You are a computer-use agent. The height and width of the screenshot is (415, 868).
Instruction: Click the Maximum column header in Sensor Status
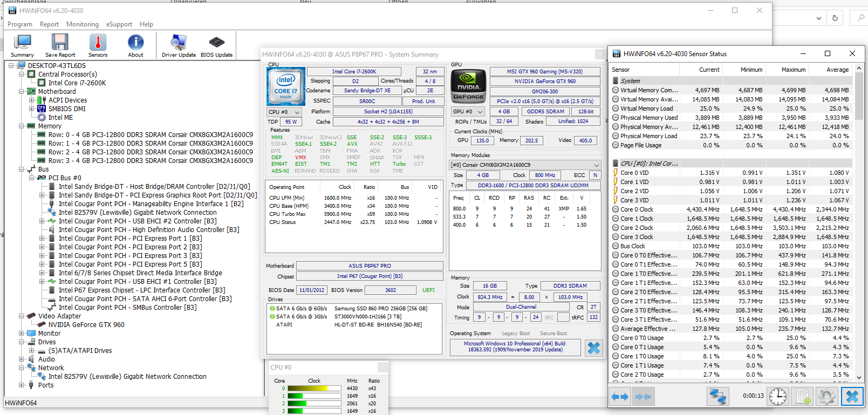[x=788, y=70]
